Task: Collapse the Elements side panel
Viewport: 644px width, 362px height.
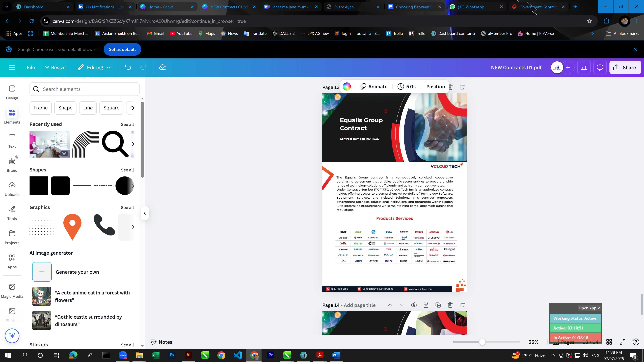Action: click(145, 213)
